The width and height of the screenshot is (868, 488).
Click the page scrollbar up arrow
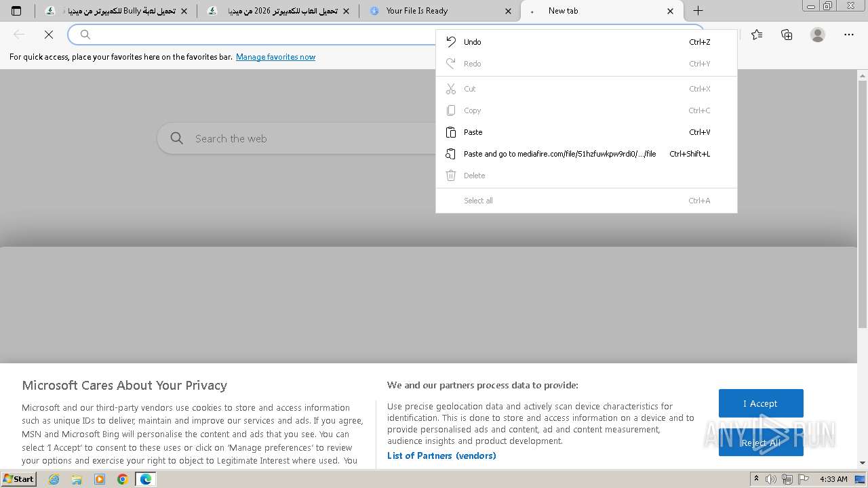pos(863,75)
